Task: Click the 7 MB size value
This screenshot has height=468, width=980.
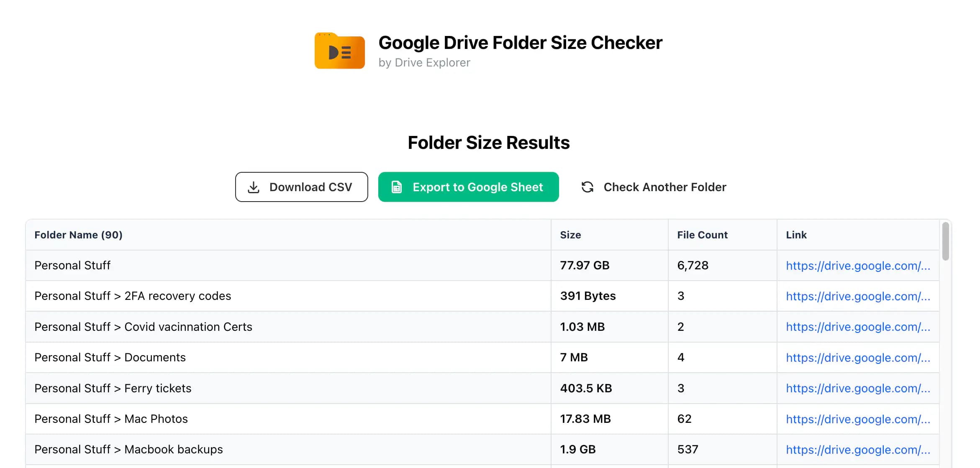Action: [574, 357]
